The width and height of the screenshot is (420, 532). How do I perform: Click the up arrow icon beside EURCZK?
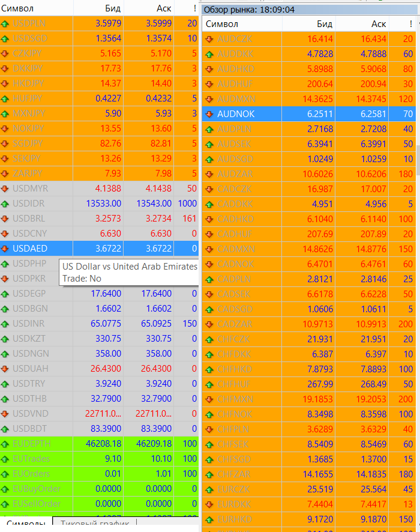[x=209, y=489]
